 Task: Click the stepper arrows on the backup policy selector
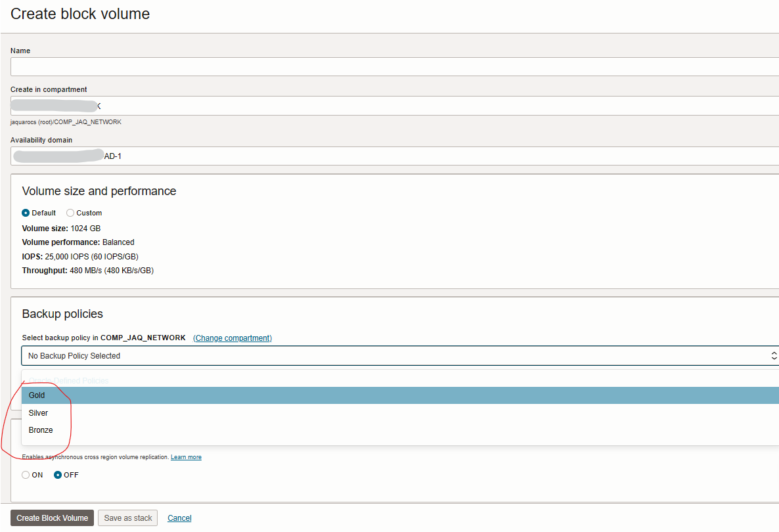(774, 355)
